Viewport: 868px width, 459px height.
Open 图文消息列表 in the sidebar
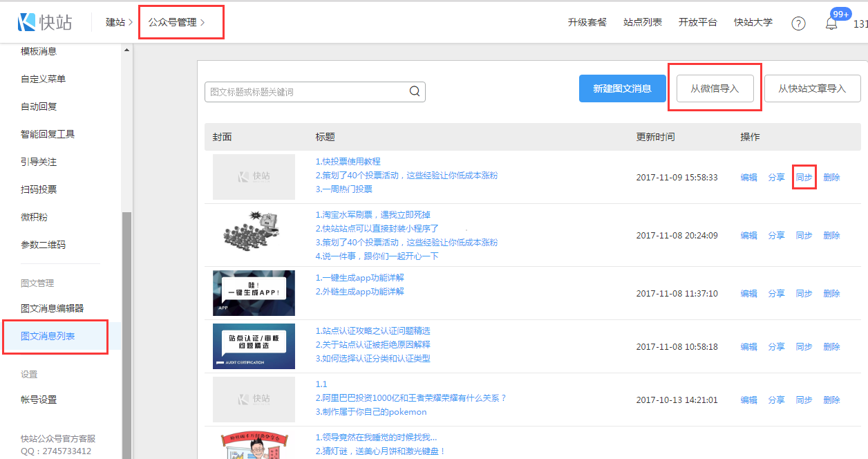coord(48,336)
